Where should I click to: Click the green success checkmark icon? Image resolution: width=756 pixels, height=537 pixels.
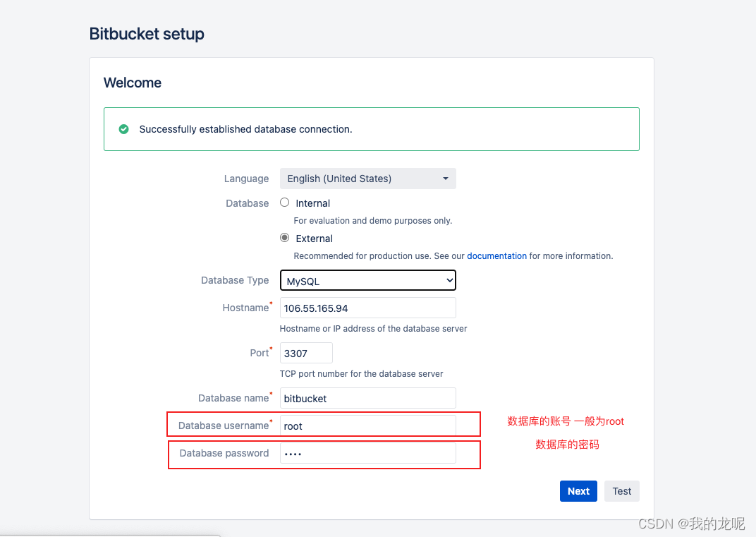pyautogui.click(x=124, y=129)
